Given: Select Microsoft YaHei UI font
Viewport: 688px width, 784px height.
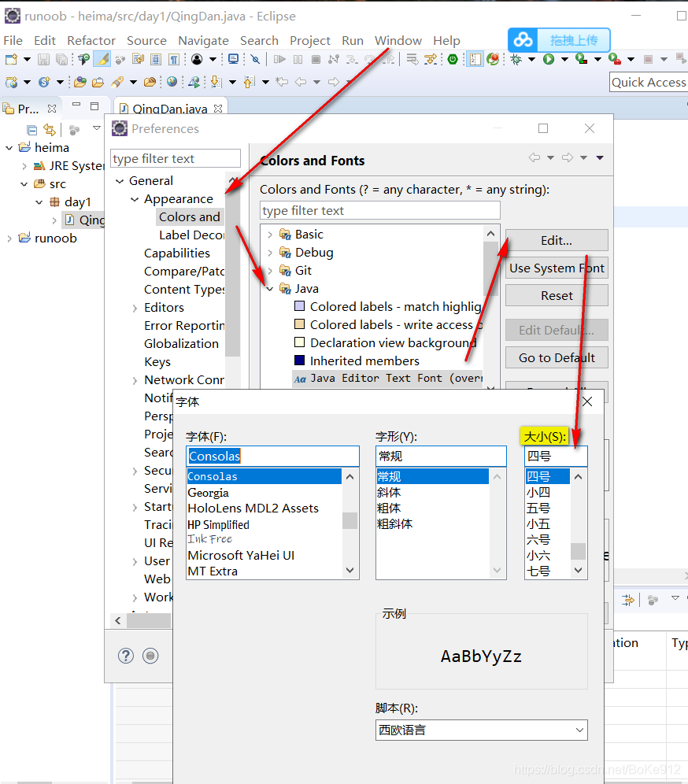Looking at the screenshot, I should tap(241, 556).
